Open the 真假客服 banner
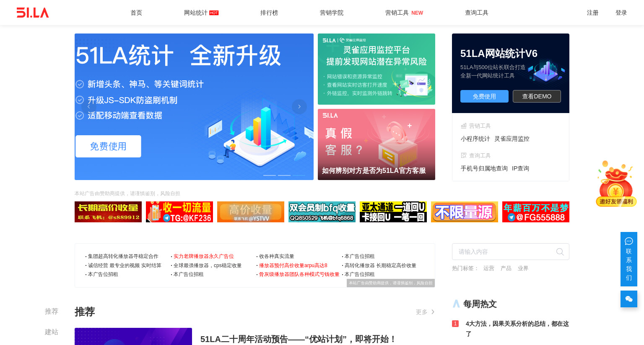Image resolution: width=644 pixels, height=345 pixels. 377,144
